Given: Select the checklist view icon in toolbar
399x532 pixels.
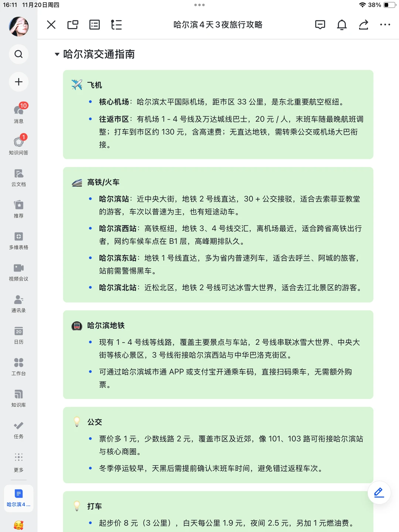Looking at the screenshot, I should tap(94, 25).
